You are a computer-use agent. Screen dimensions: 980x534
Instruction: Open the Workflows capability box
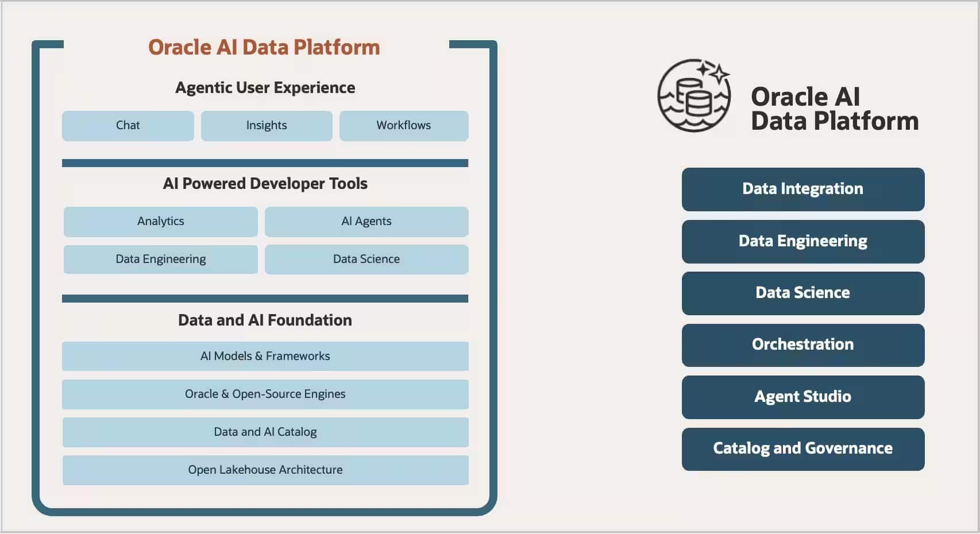403,125
